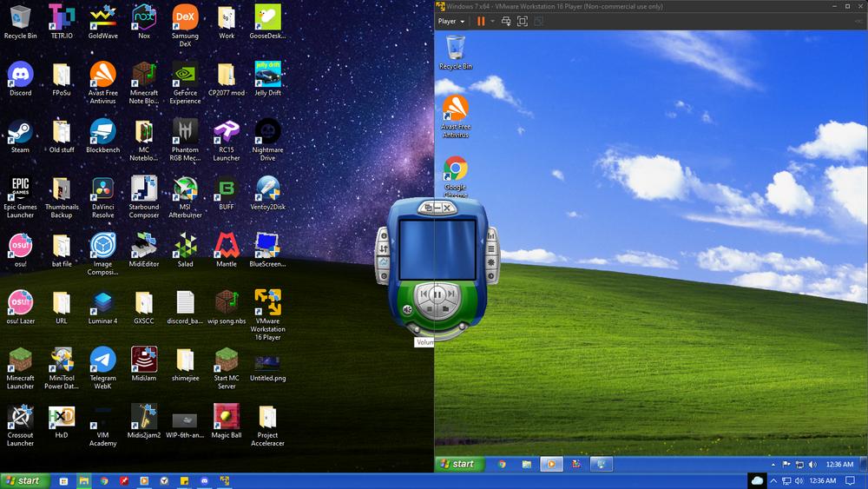Image resolution: width=868 pixels, height=489 pixels.
Task: Enter full screen mode in VMware Player
Action: [522, 21]
